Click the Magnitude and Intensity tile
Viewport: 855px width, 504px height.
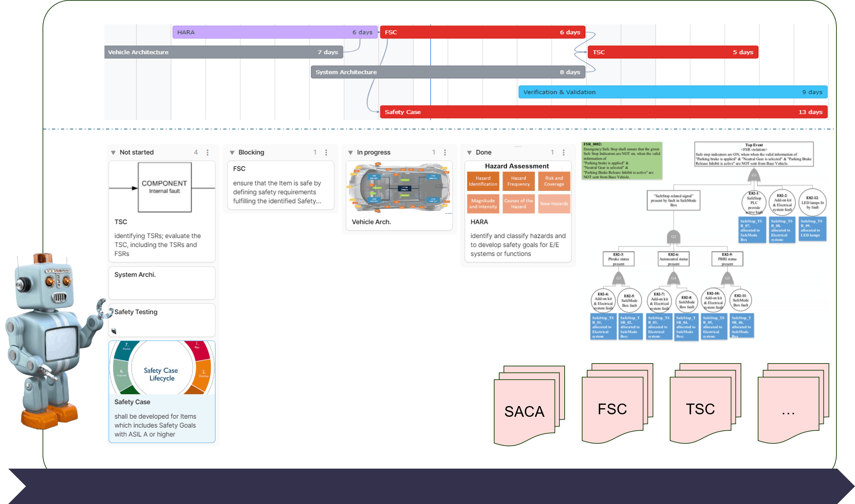483,204
